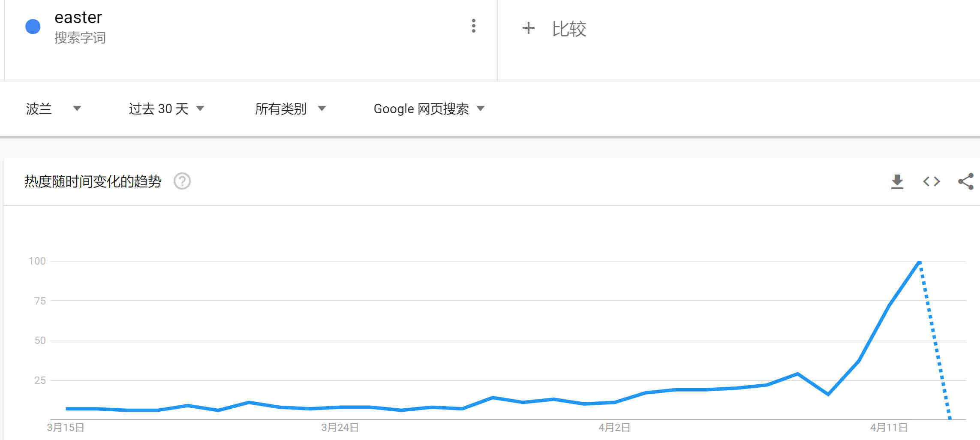Open the 所有类别 category dropdown
Image resolution: width=980 pixels, height=440 pixels.
pyautogui.click(x=290, y=108)
